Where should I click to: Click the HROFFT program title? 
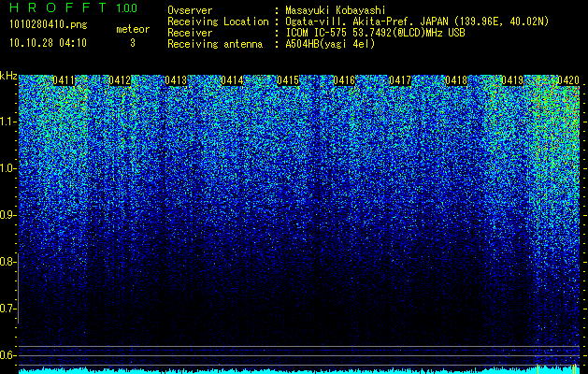[58, 7]
